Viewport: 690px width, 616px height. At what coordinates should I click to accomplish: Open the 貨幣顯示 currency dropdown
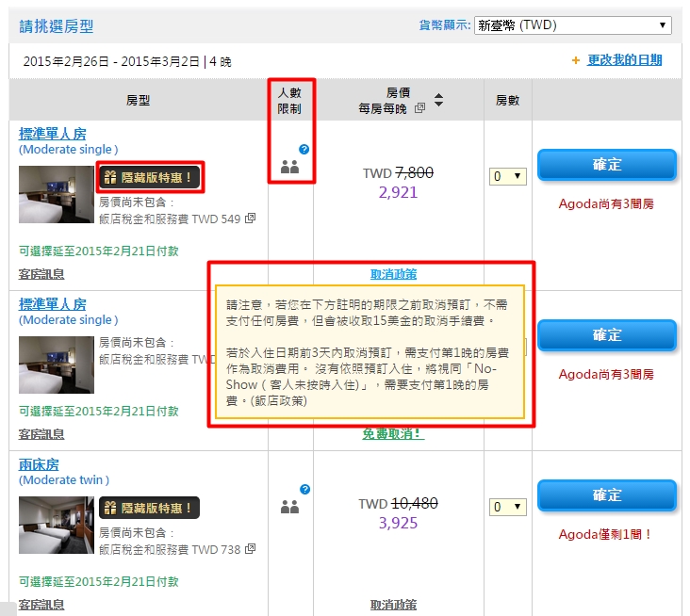click(572, 25)
